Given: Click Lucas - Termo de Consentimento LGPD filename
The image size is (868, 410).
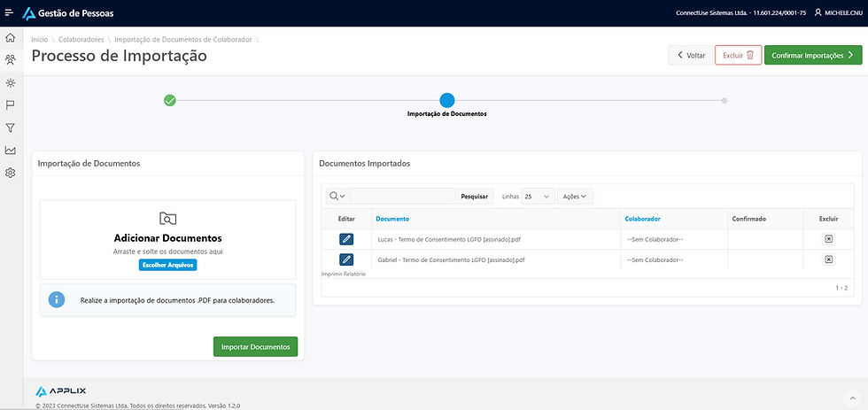Looking at the screenshot, I should pos(449,240).
